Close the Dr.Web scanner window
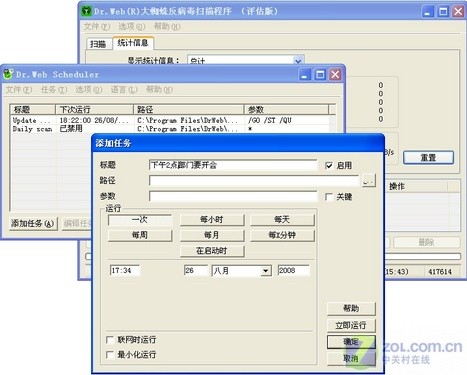This screenshot has height=375, width=467. (x=458, y=11)
